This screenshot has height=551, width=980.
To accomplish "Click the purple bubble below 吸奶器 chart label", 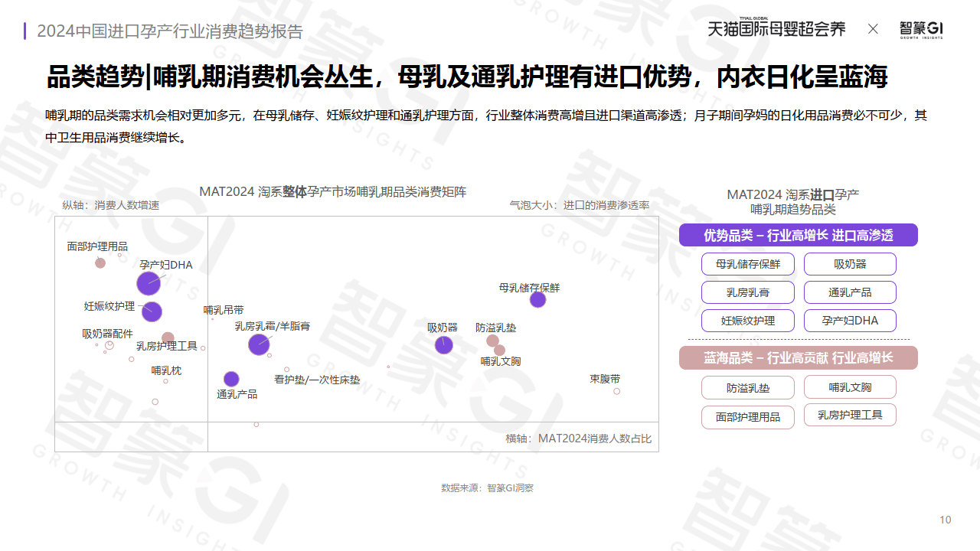I will pyautogui.click(x=444, y=345).
